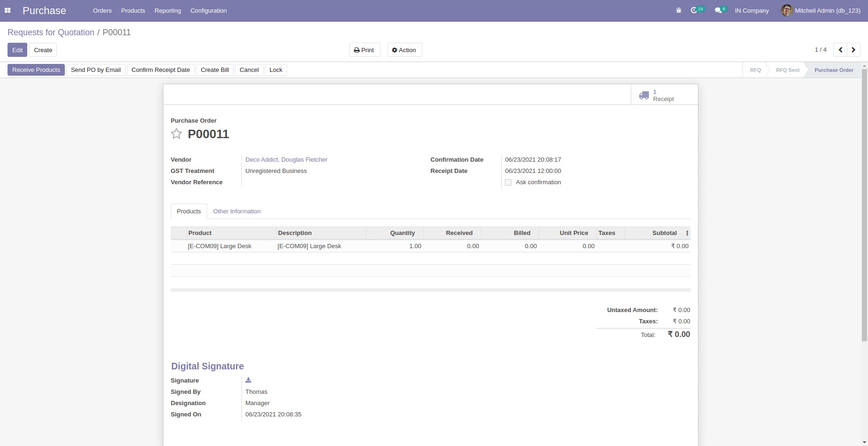Download the signature file icon
The height and width of the screenshot is (446, 868).
point(248,380)
